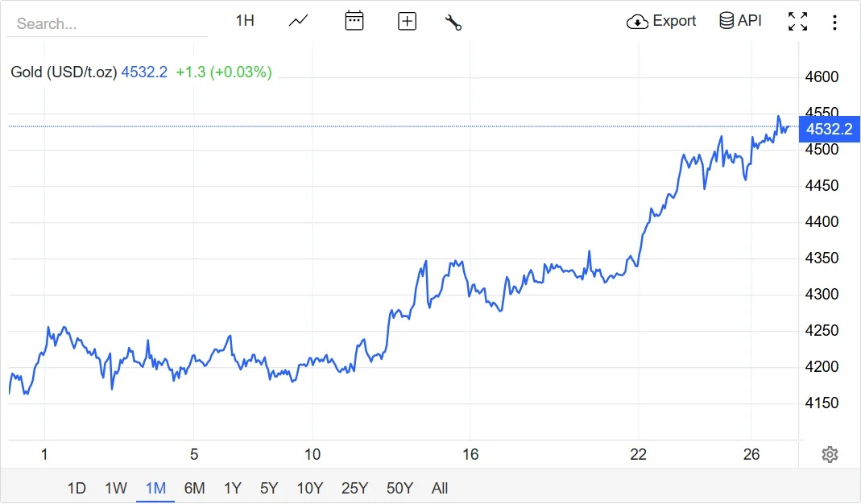Show the 1Y time range

pyautogui.click(x=233, y=488)
